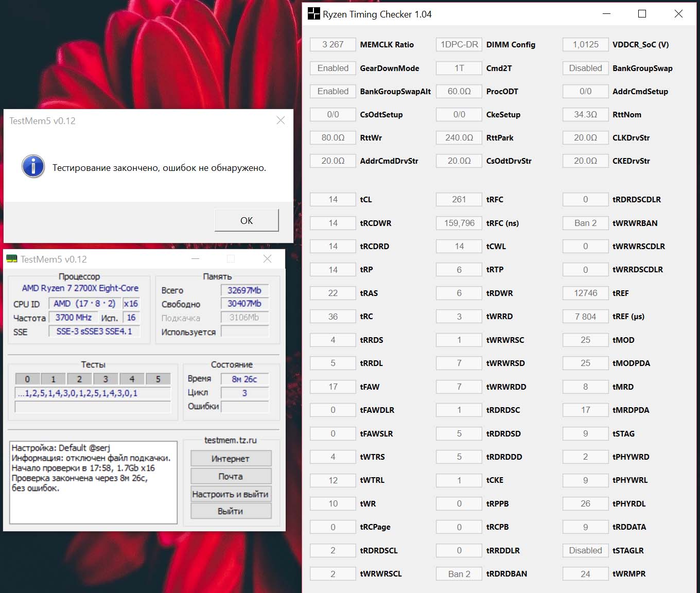
Task: Click the Частота value 3700 MHz
Action: pos(74,318)
